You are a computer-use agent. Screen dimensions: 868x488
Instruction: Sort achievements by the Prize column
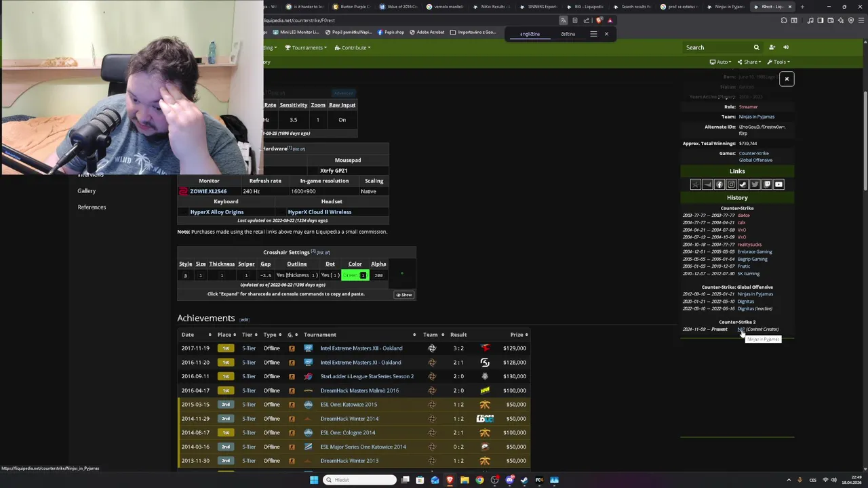pos(519,334)
